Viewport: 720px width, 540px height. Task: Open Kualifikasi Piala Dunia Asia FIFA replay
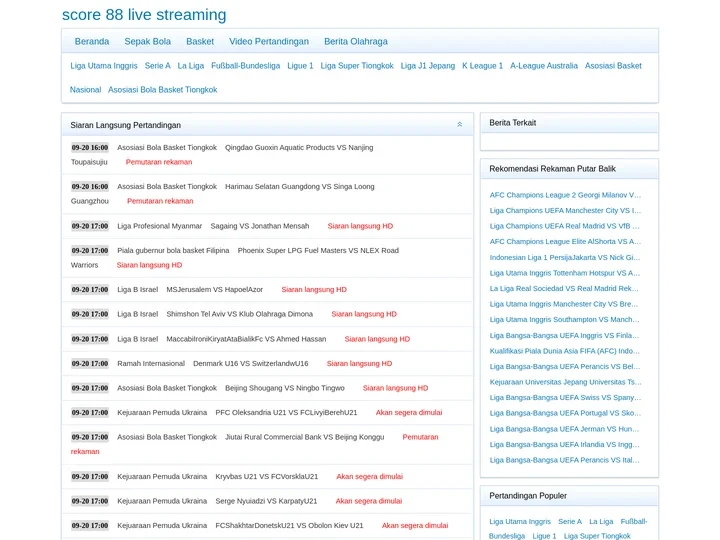pos(565,351)
